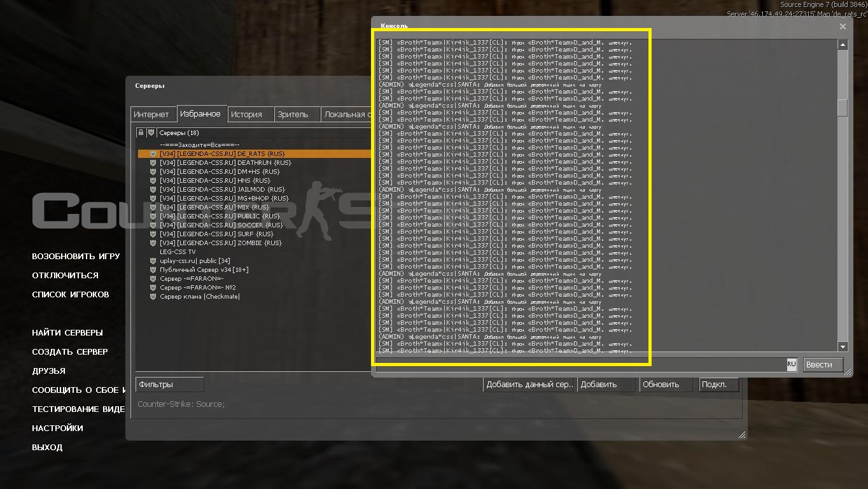Click the shield icon beside JAILMOD server
868x489 pixels.
click(x=153, y=189)
